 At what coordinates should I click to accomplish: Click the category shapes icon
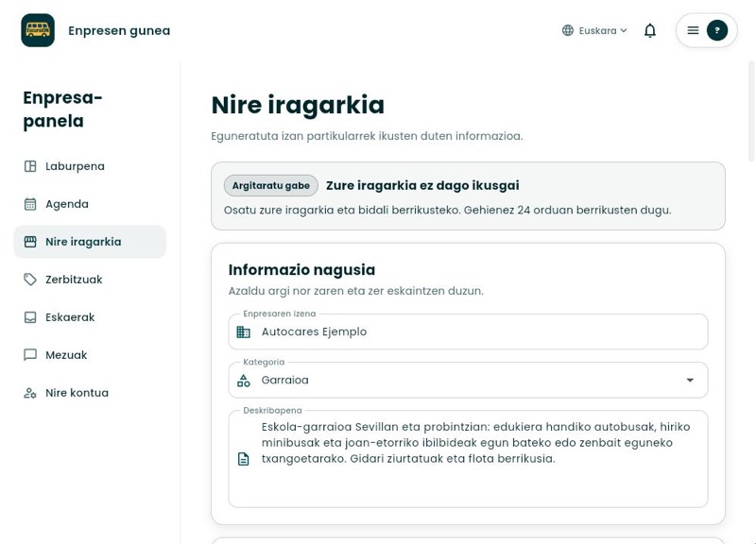click(244, 381)
